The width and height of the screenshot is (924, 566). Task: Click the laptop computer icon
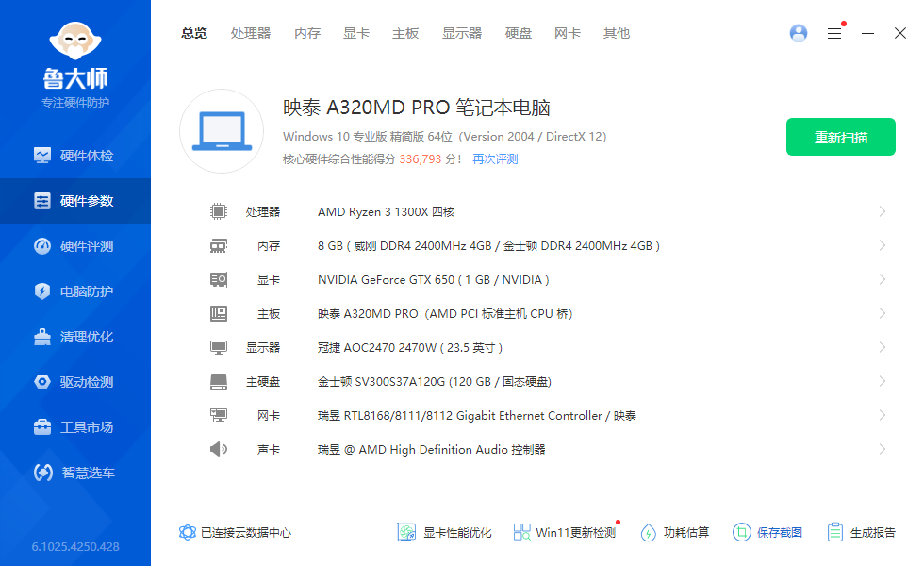(x=222, y=131)
